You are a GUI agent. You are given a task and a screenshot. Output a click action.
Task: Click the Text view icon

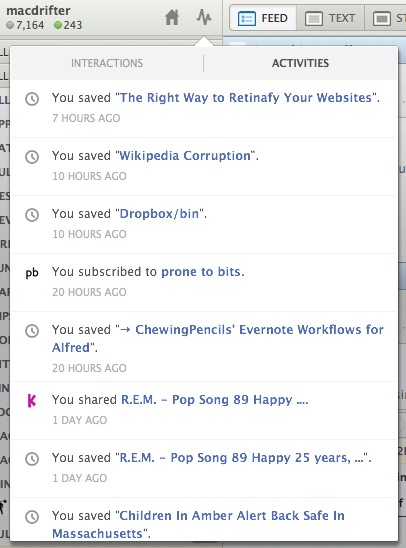click(314, 19)
